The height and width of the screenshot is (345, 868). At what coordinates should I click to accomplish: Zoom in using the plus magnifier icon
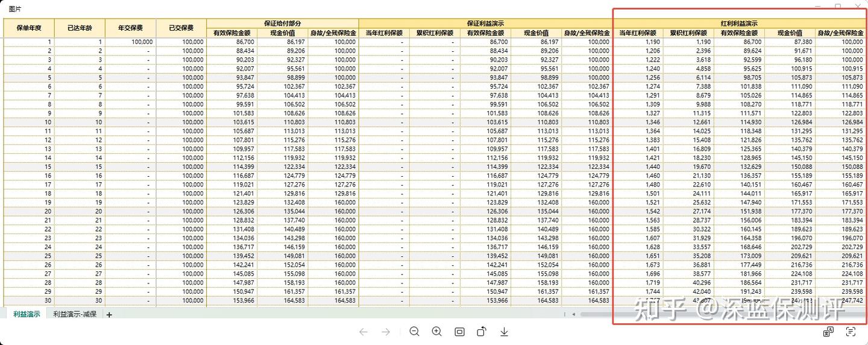pos(437,332)
